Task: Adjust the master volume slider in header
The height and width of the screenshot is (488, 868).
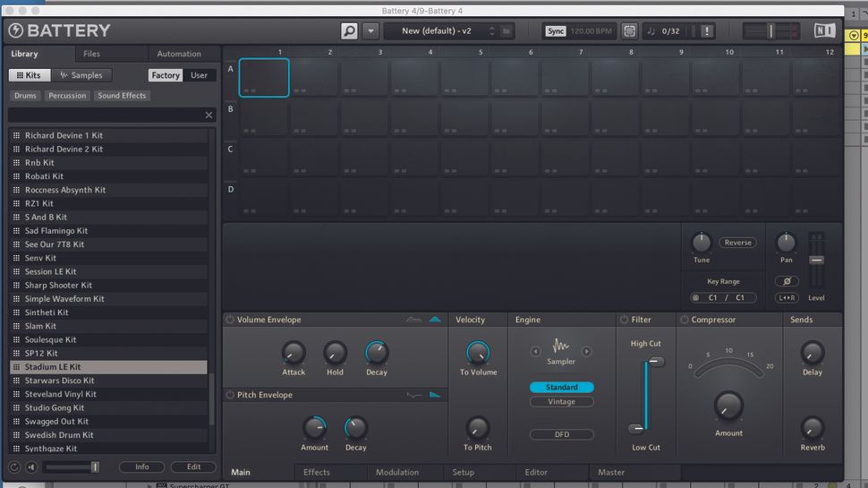Action: [770, 31]
